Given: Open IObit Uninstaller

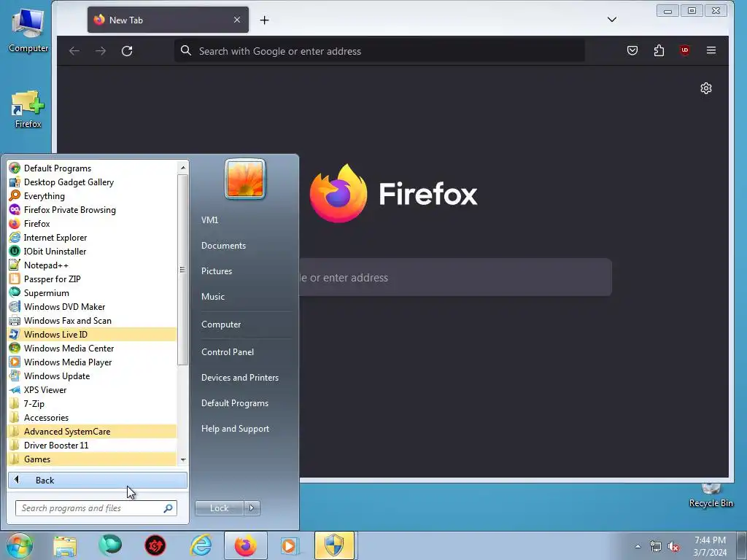Looking at the screenshot, I should coord(93,251).
